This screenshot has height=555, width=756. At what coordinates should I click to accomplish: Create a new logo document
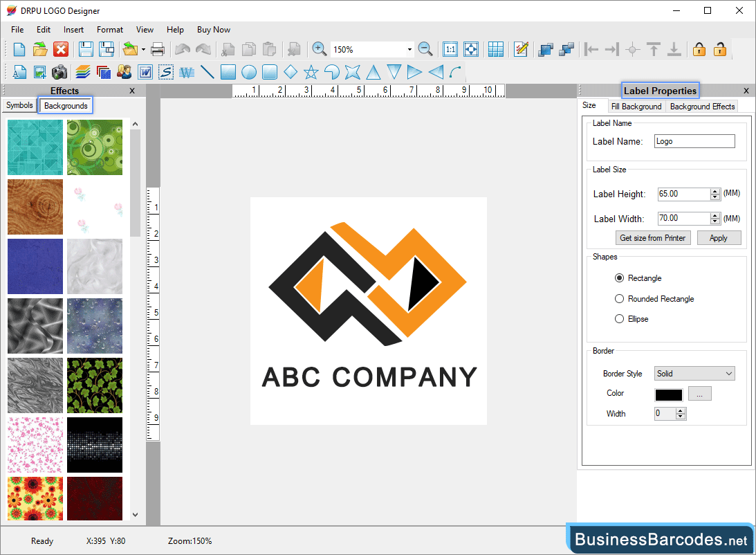[x=19, y=49]
